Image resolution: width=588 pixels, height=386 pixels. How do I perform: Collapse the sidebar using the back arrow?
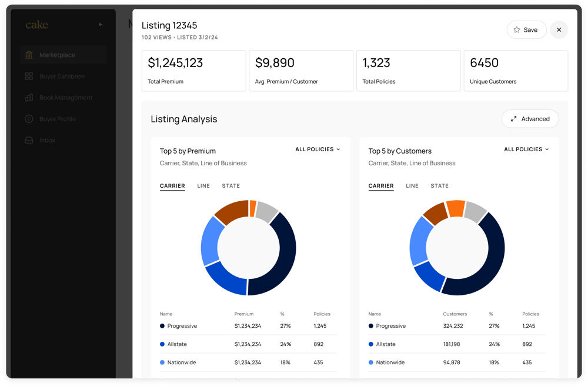tap(100, 25)
